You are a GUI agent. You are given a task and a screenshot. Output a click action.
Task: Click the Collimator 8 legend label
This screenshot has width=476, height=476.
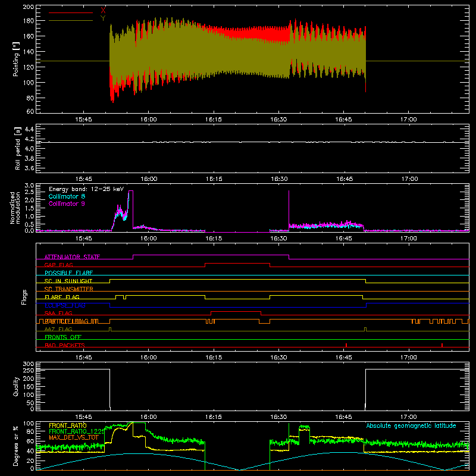(x=67, y=196)
